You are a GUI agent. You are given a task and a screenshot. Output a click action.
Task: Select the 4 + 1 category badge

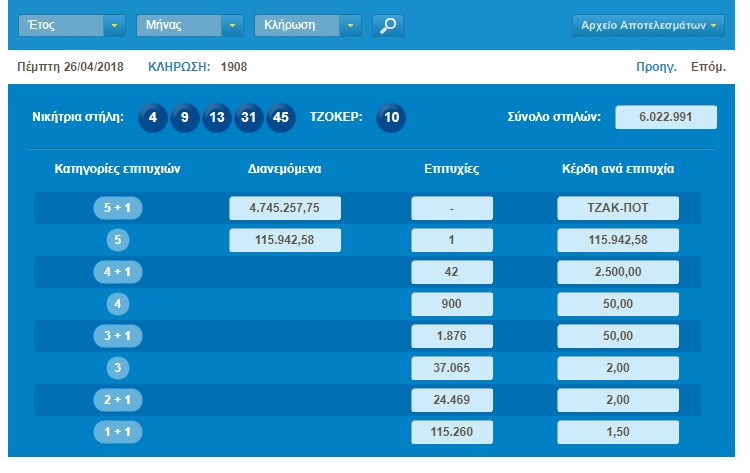(x=117, y=272)
